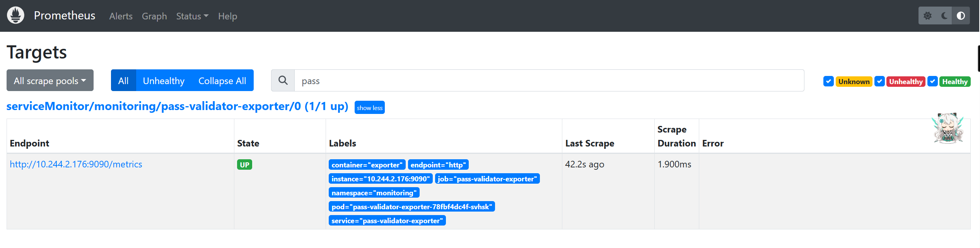Click the Targets page heading
The height and width of the screenshot is (248, 980).
(x=37, y=52)
